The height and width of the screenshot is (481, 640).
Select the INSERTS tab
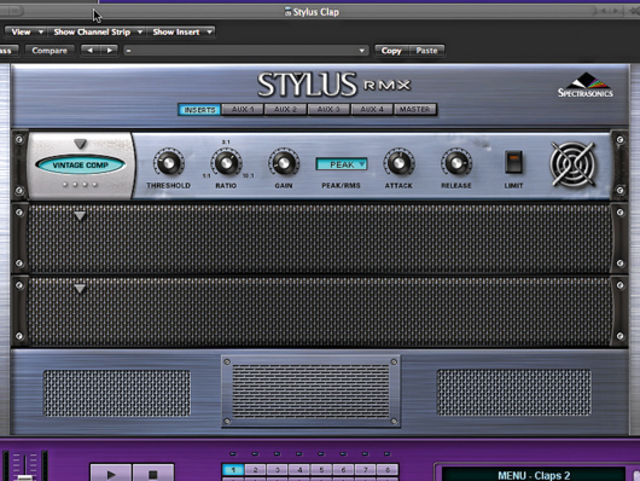pos(200,110)
